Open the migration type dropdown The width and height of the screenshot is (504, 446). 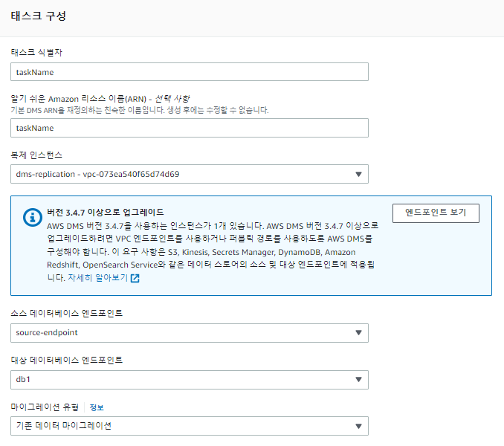click(x=190, y=426)
